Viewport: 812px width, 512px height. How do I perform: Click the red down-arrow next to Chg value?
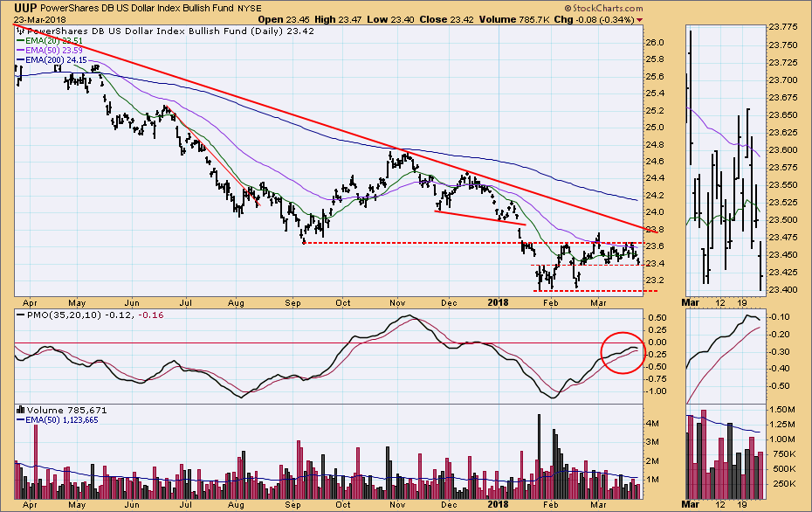[x=639, y=20]
